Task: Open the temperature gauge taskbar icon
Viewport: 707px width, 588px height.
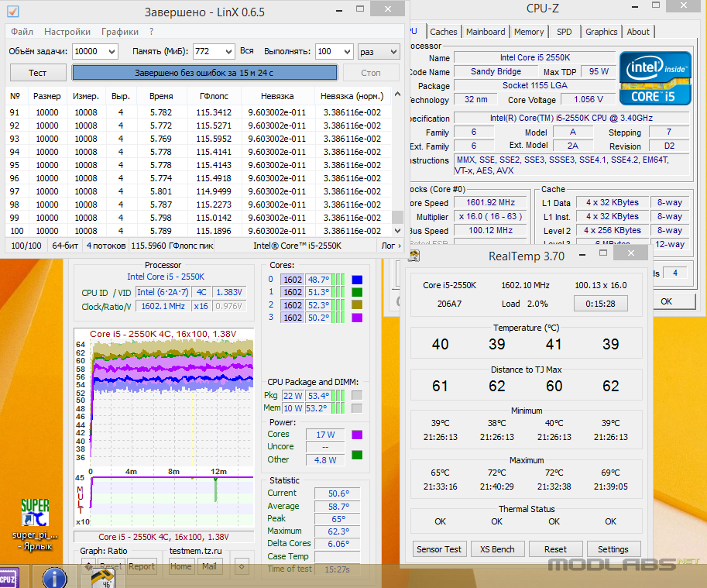Action: point(103,578)
